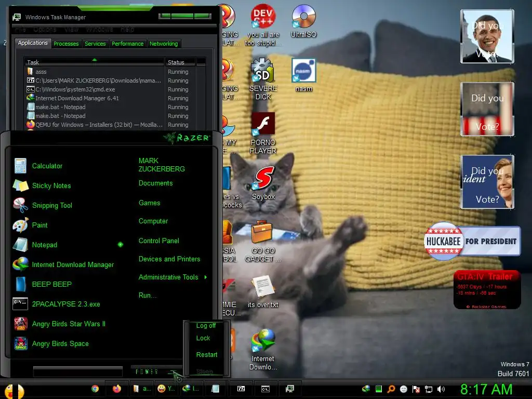Click the Obama Did you Vote gadget

pyautogui.click(x=487, y=36)
